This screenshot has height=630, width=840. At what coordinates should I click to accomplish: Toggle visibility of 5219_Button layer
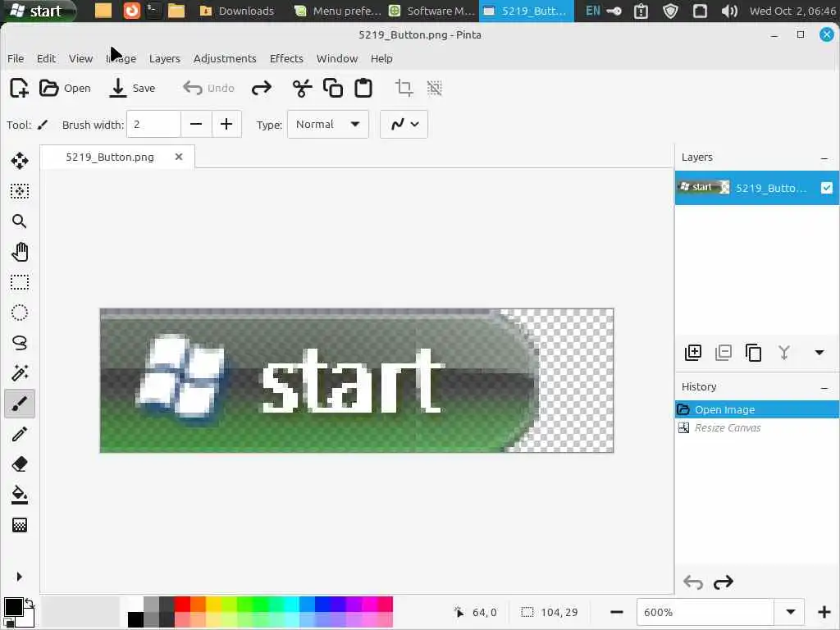pos(827,188)
